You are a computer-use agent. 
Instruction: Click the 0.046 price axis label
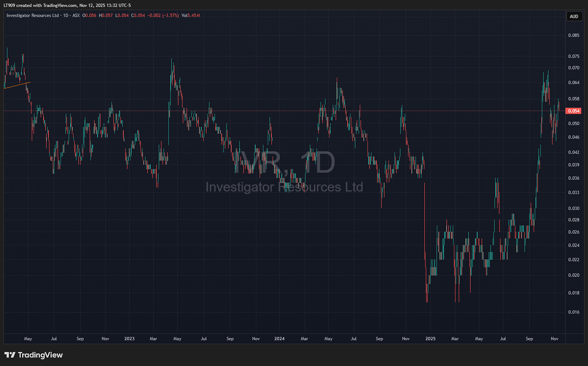point(573,137)
